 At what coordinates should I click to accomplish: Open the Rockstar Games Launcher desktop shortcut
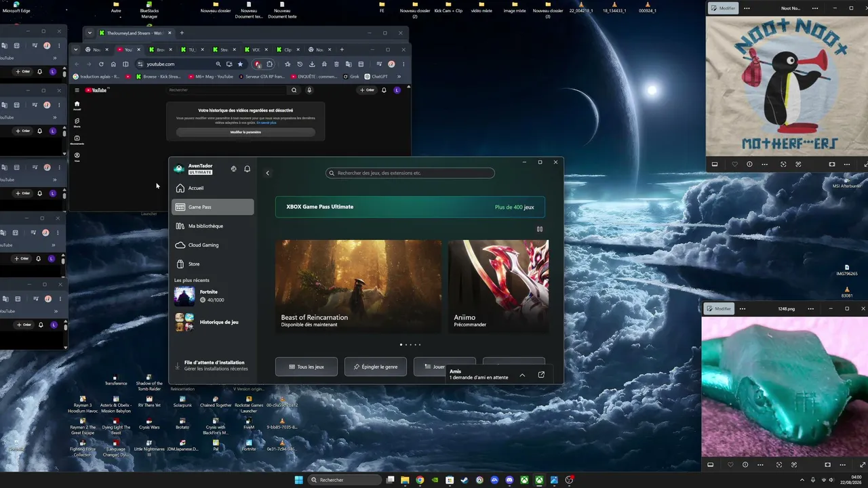[x=249, y=405]
